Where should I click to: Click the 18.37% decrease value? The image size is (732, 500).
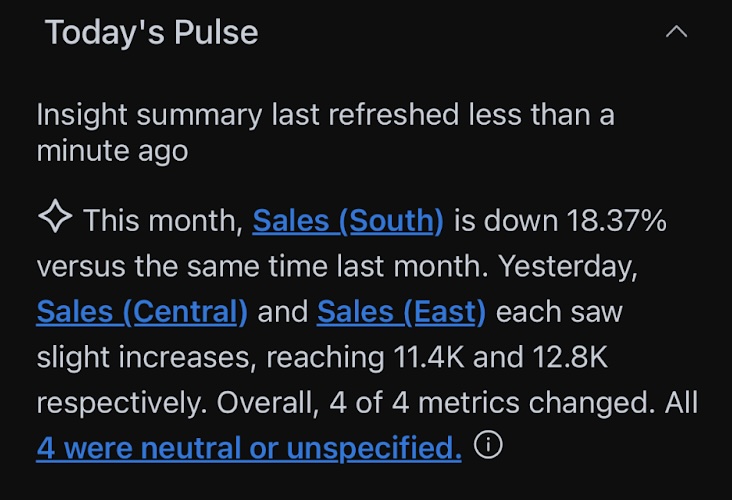click(x=617, y=220)
